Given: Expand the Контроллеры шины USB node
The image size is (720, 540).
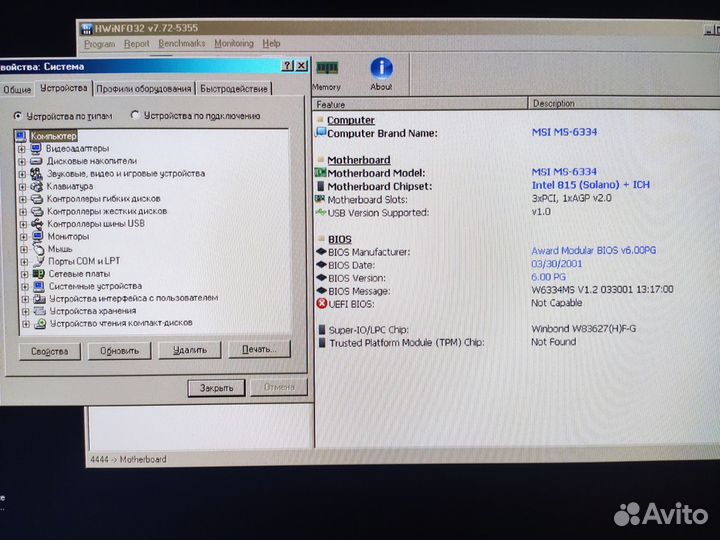Looking at the screenshot, I should [x=23, y=225].
